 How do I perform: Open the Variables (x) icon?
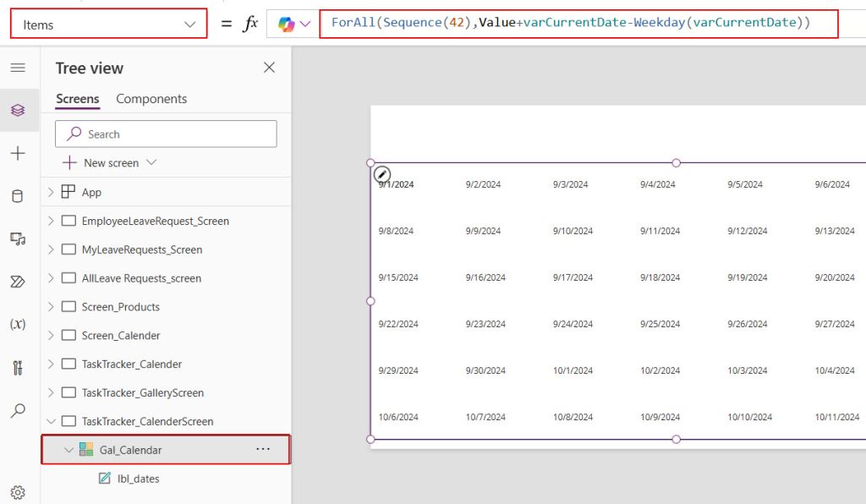pyautogui.click(x=18, y=324)
